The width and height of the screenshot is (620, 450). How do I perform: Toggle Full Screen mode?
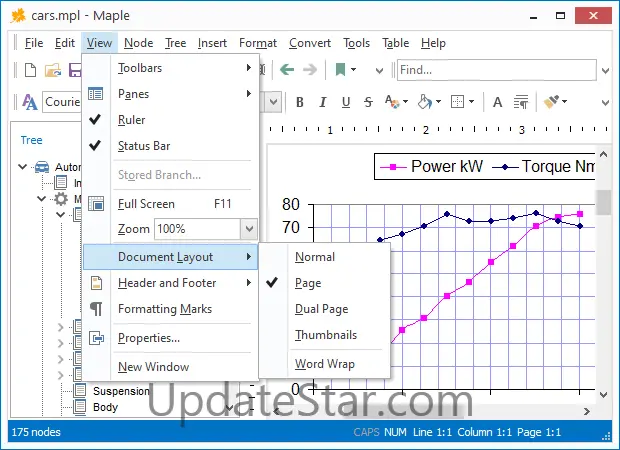[171, 204]
